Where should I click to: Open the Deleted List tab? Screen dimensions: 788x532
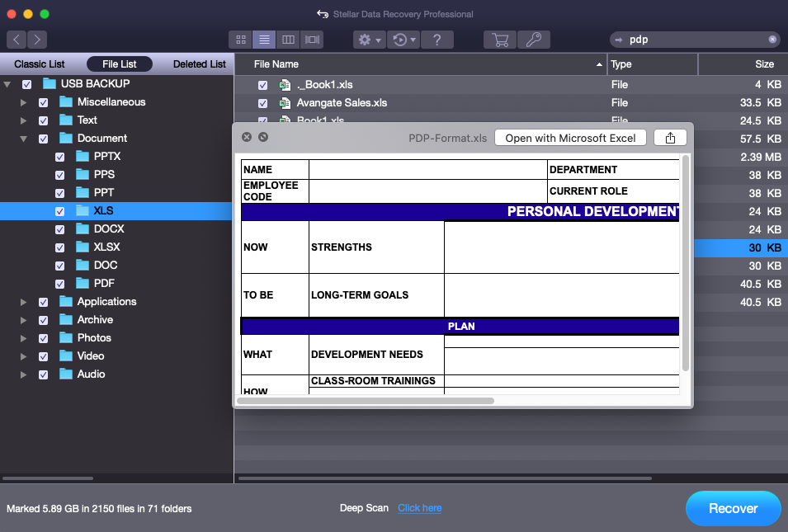pyautogui.click(x=200, y=64)
